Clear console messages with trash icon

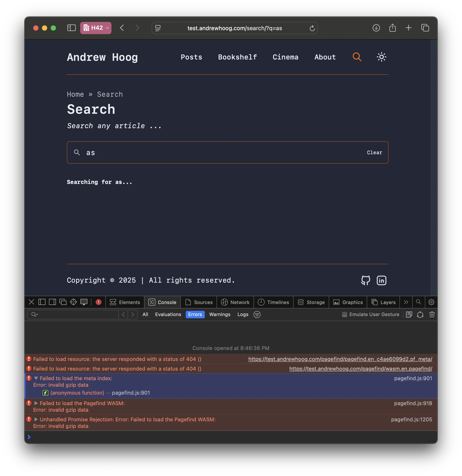tap(432, 315)
